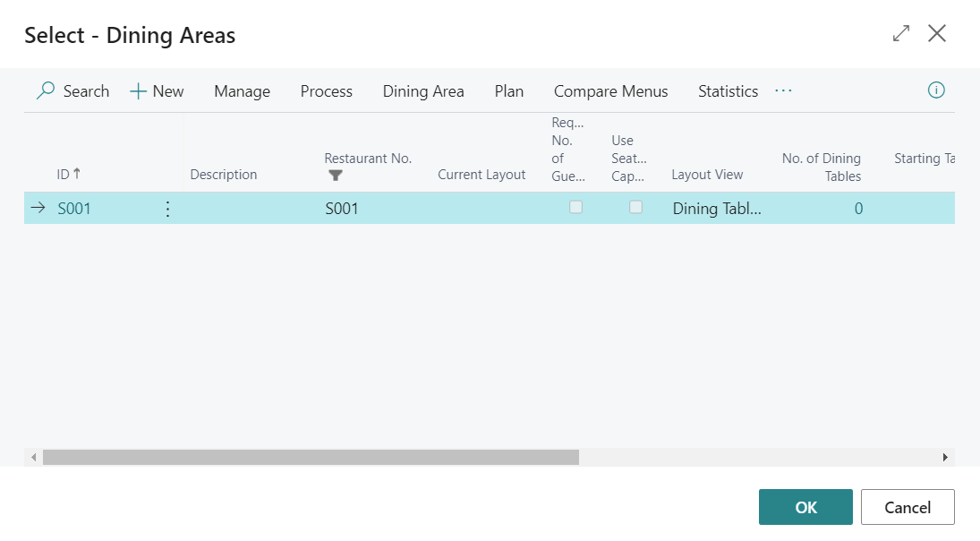Expand the Process menu
This screenshot has width=980, height=541.
click(326, 91)
